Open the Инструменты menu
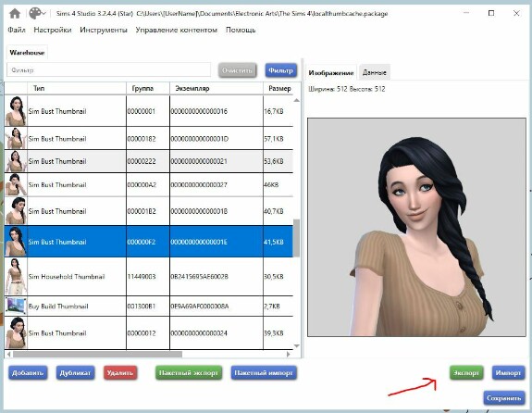 click(x=104, y=30)
